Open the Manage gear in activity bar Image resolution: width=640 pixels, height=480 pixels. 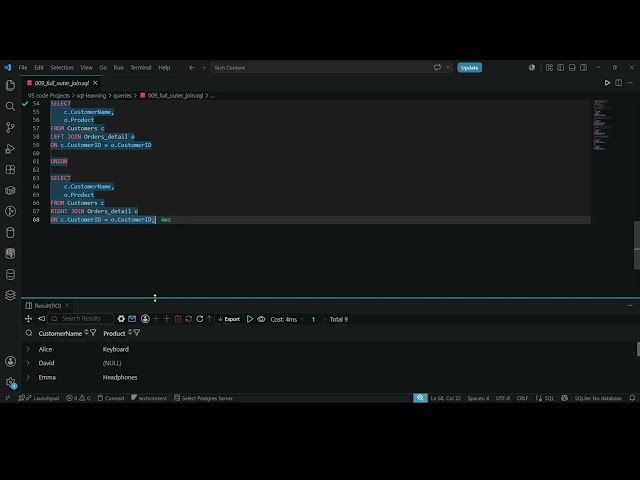click(x=10, y=382)
